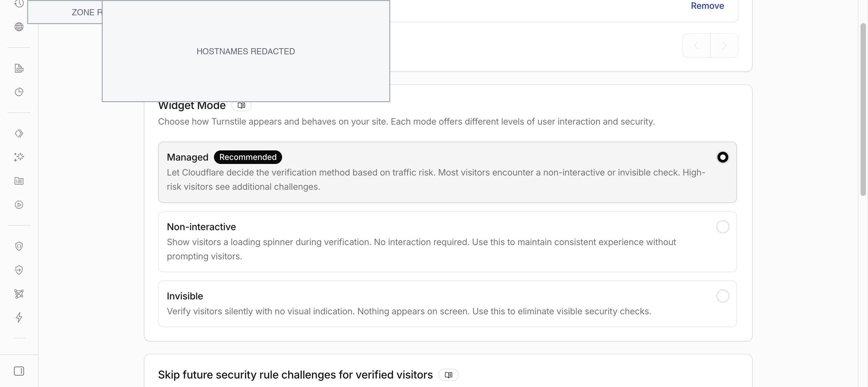Image resolution: width=868 pixels, height=387 pixels.
Task: Go to previous hostnames page arrow
Action: coord(696,45)
